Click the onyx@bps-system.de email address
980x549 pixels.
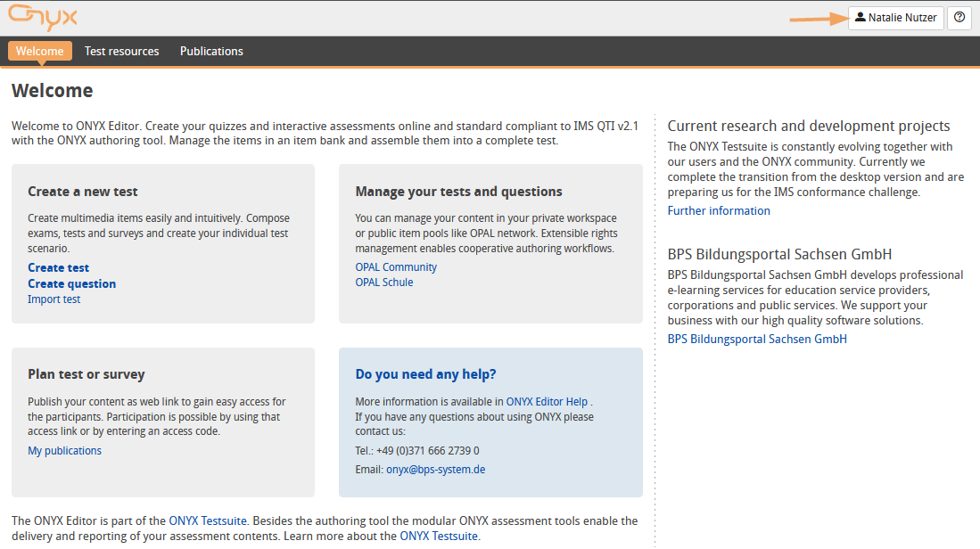[x=435, y=470]
